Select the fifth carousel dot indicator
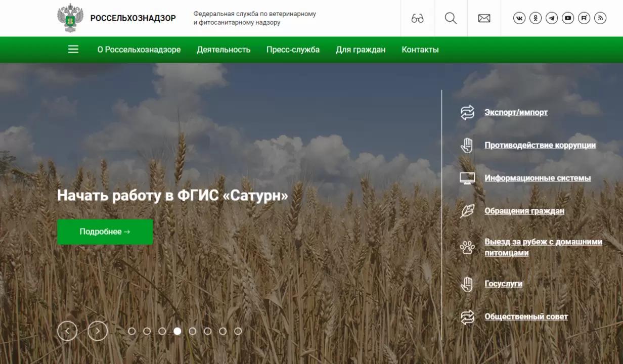The height and width of the screenshot is (364, 623). click(x=192, y=331)
